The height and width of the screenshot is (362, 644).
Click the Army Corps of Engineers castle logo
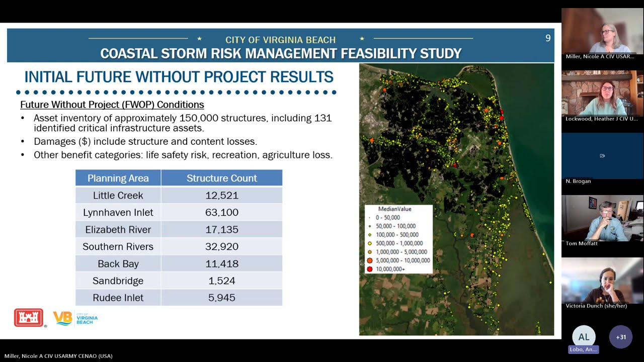tap(29, 318)
